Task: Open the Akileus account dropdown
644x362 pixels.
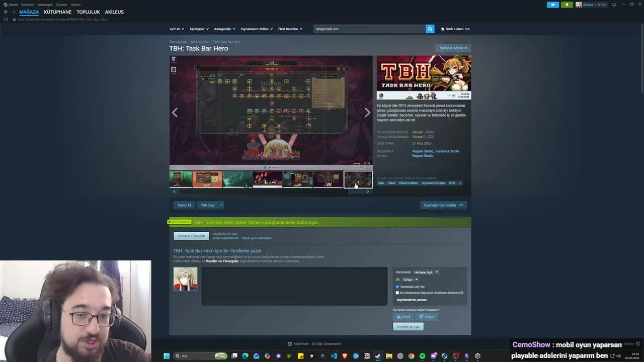Action: (x=591, y=5)
